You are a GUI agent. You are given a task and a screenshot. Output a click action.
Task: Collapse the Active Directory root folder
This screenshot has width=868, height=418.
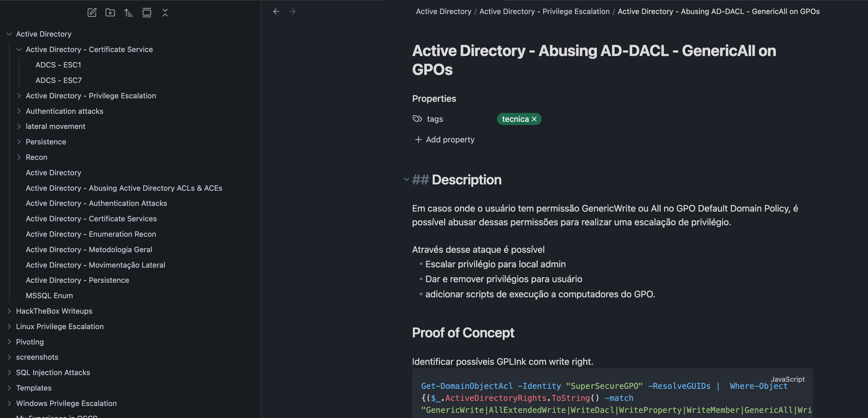(9, 34)
